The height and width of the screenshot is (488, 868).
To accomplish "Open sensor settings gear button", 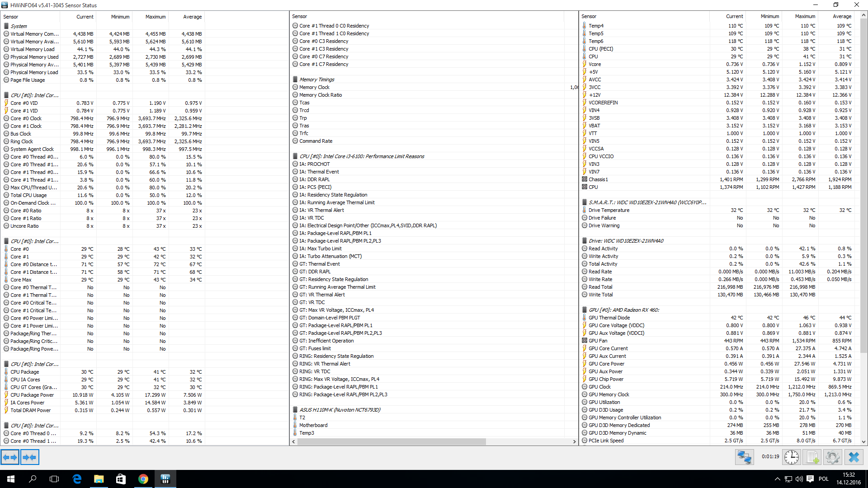I will click(x=832, y=457).
